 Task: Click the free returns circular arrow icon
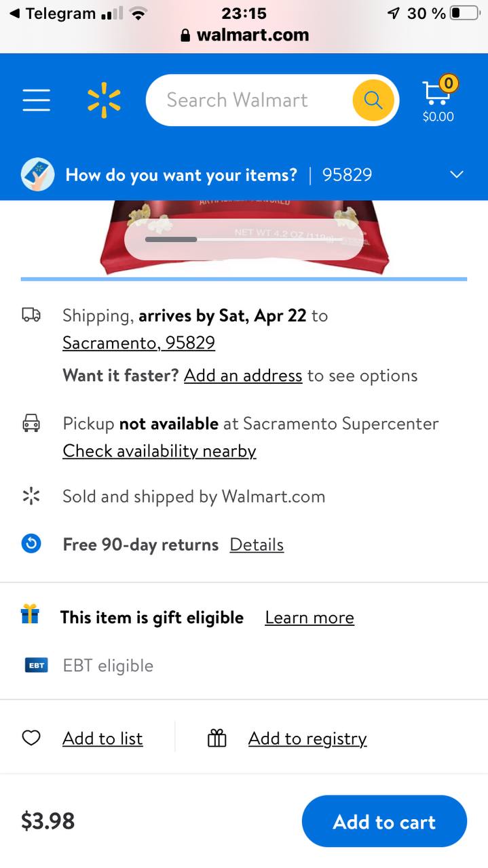31,544
